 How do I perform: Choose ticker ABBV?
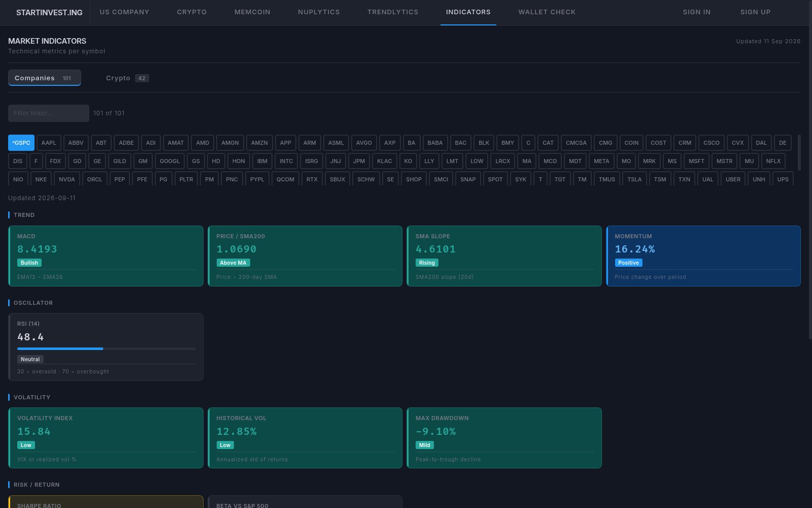(76, 143)
